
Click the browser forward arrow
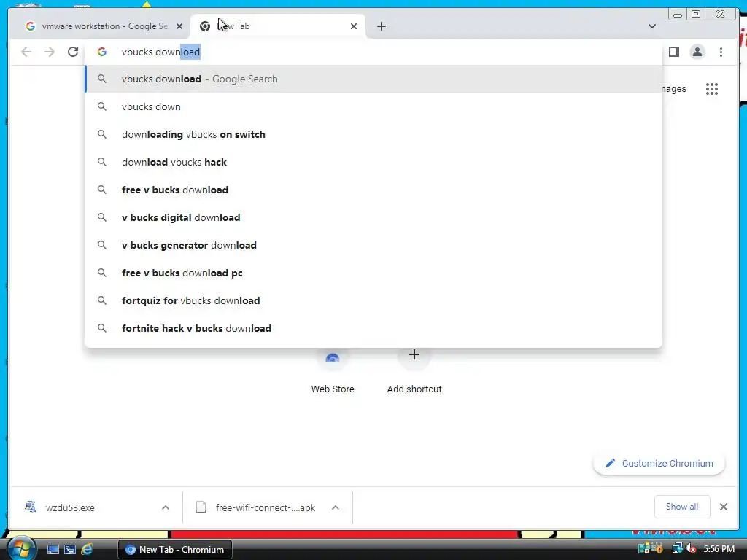[50, 52]
